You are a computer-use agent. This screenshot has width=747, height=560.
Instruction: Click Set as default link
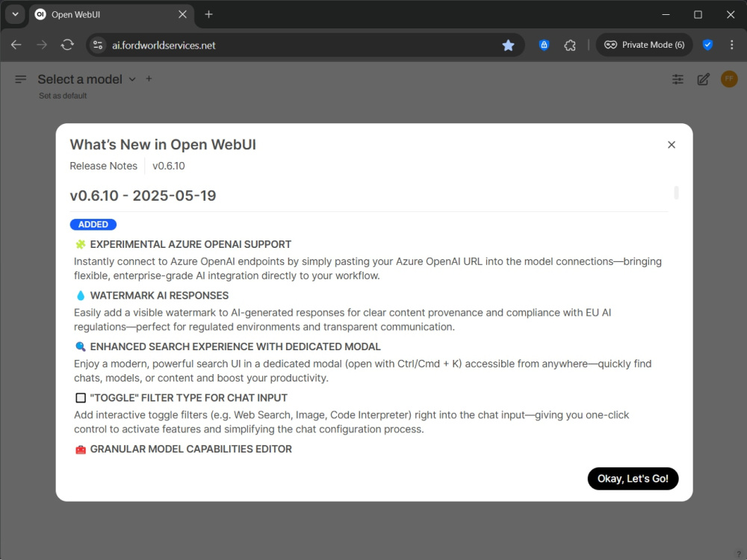63,96
